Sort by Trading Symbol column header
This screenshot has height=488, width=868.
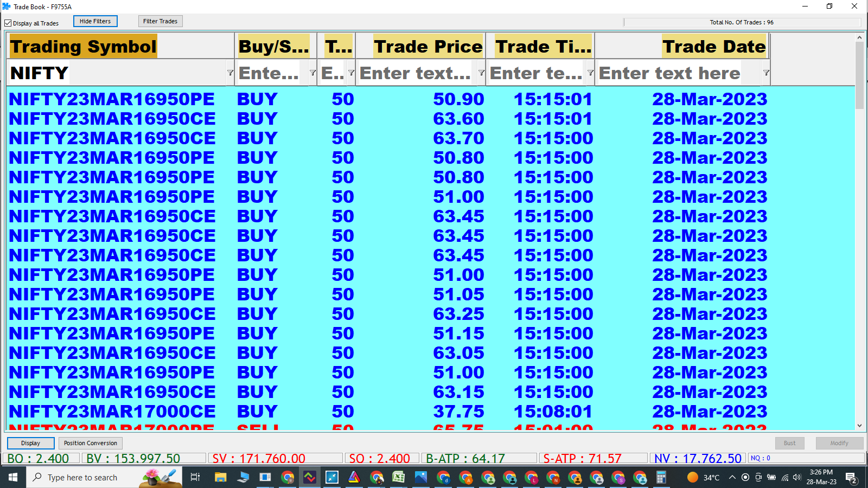coord(83,47)
